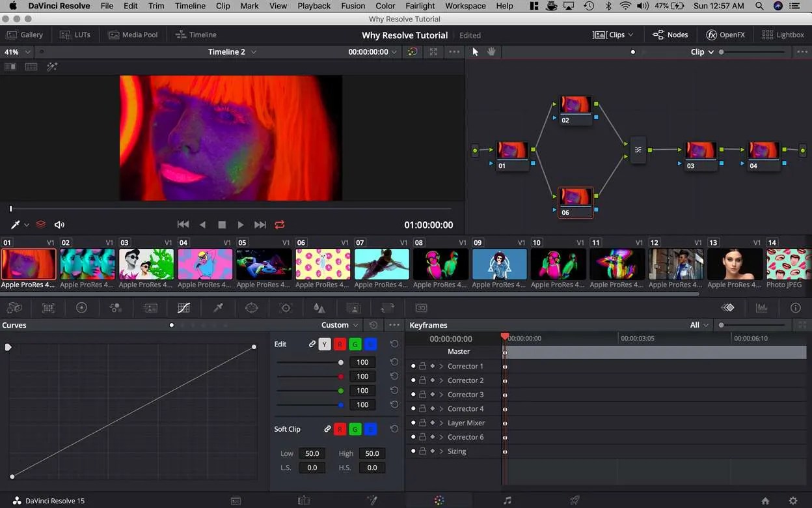The width and height of the screenshot is (812, 508).
Task: Toggle the image wipe icon
Action: [10, 66]
